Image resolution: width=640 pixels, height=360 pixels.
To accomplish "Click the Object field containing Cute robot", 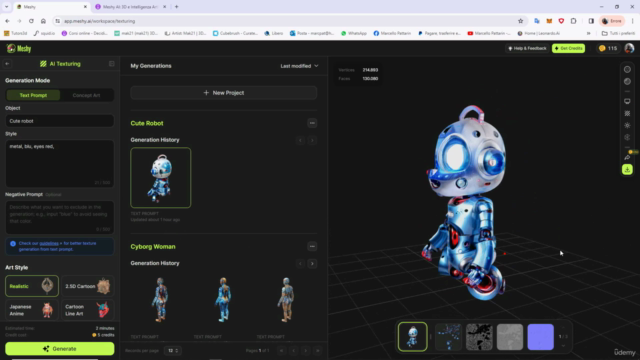I will tap(60, 121).
